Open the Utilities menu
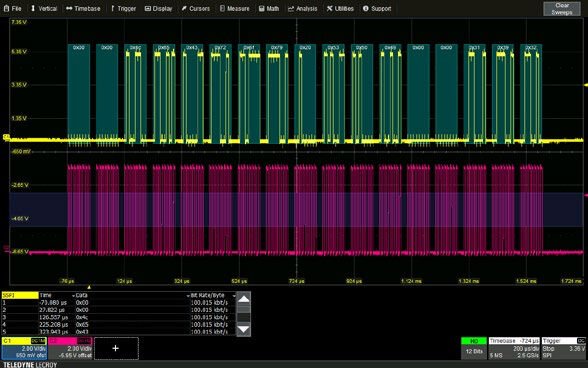Image resolution: width=588 pixels, height=368 pixels. 340,8
